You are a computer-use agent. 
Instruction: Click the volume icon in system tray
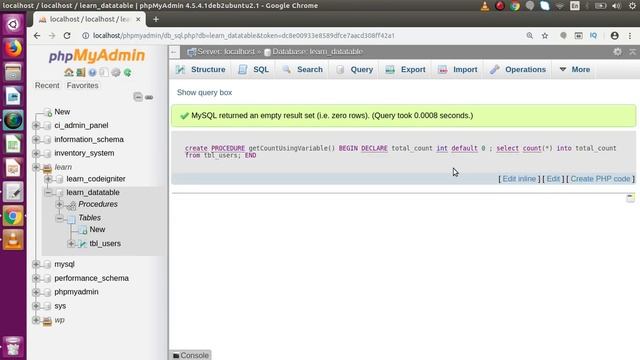click(616, 6)
